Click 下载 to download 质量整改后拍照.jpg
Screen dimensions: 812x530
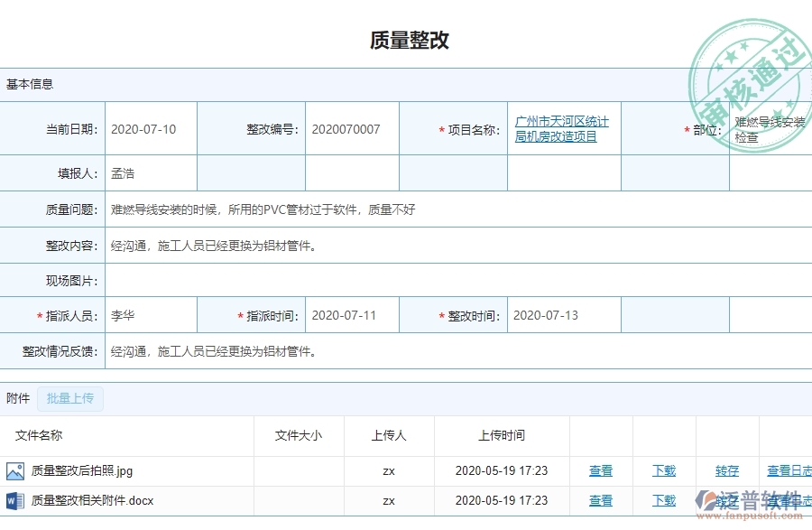click(663, 470)
